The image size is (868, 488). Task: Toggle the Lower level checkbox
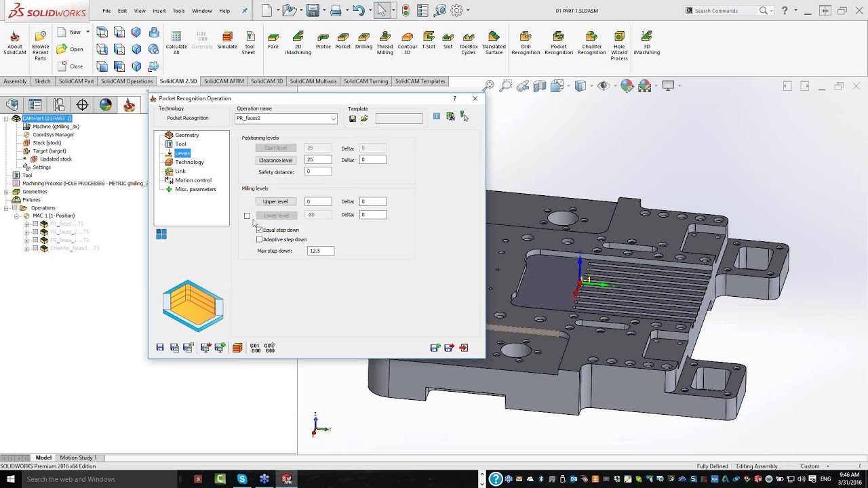(x=247, y=216)
